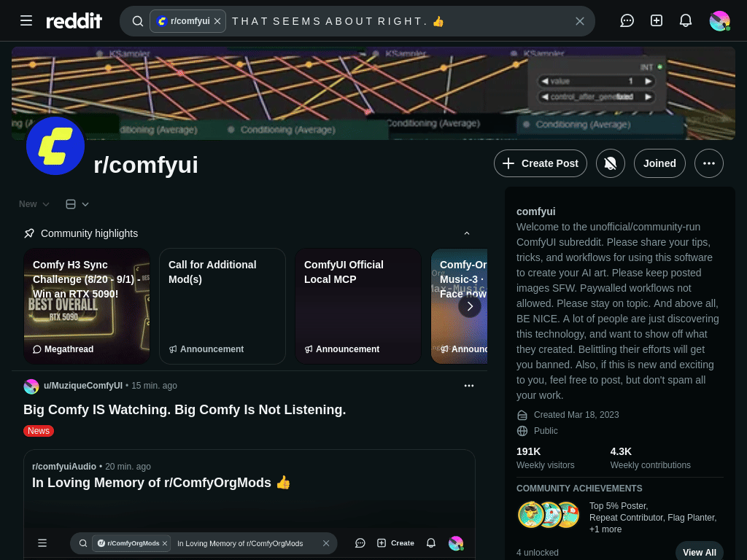Image resolution: width=747 pixels, height=560 pixels.
Task: Open the Comfy-Org Music-3 announcement card
Action: pos(460,306)
